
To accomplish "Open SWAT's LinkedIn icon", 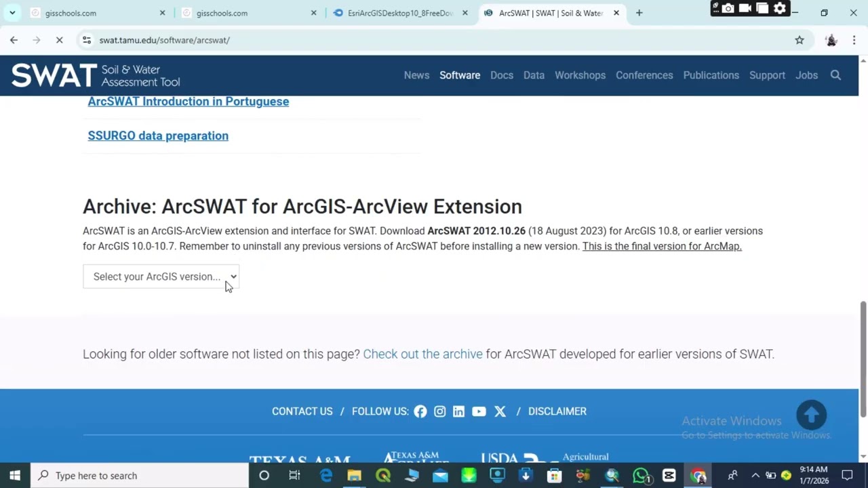I will point(458,411).
